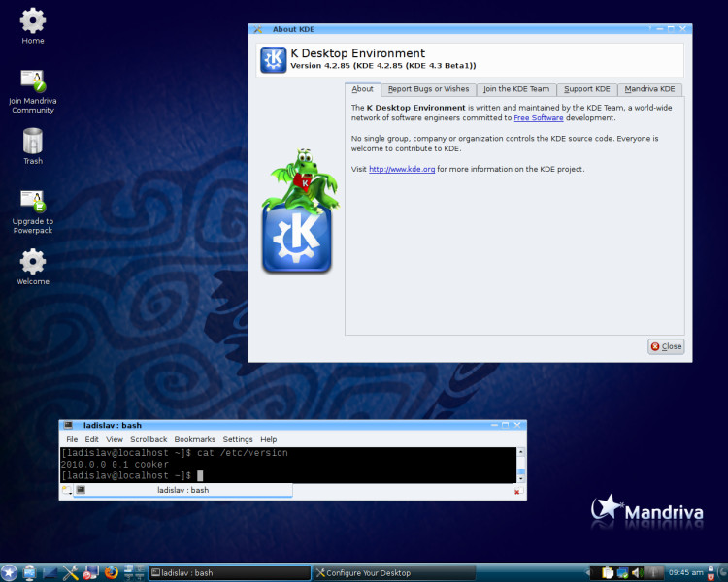Close the About KDE dialog via Close button
The width and height of the screenshot is (728, 582).
(666, 346)
